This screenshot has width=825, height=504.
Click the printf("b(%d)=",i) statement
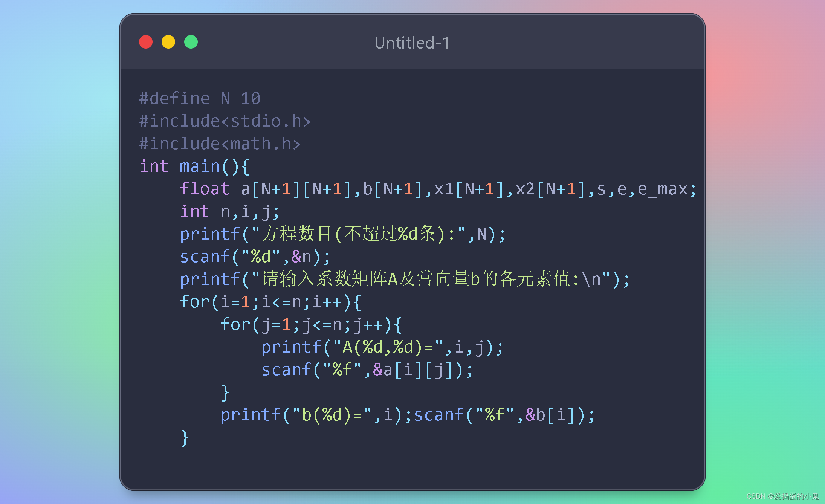[x=316, y=415]
